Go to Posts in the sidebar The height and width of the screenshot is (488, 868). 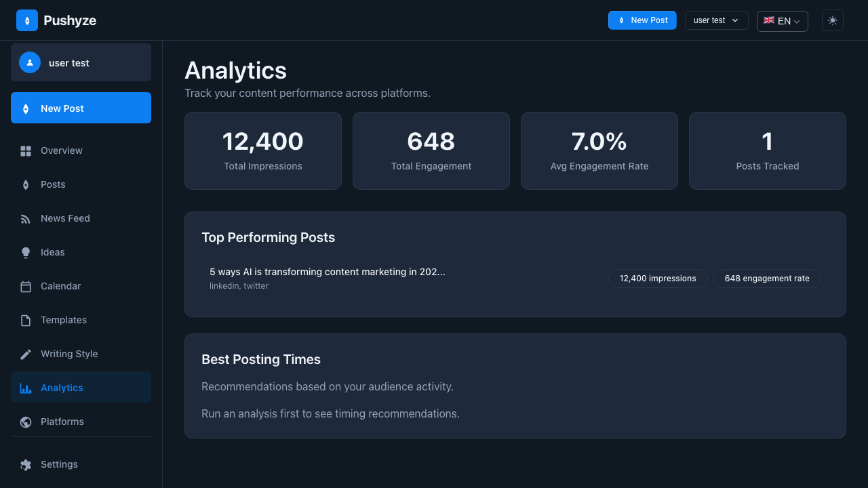pos(53,184)
